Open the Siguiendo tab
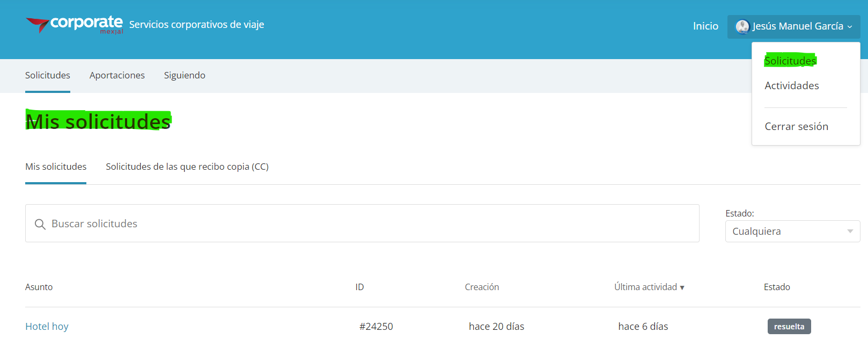Image resolution: width=868 pixels, height=339 pixels. 185,75
